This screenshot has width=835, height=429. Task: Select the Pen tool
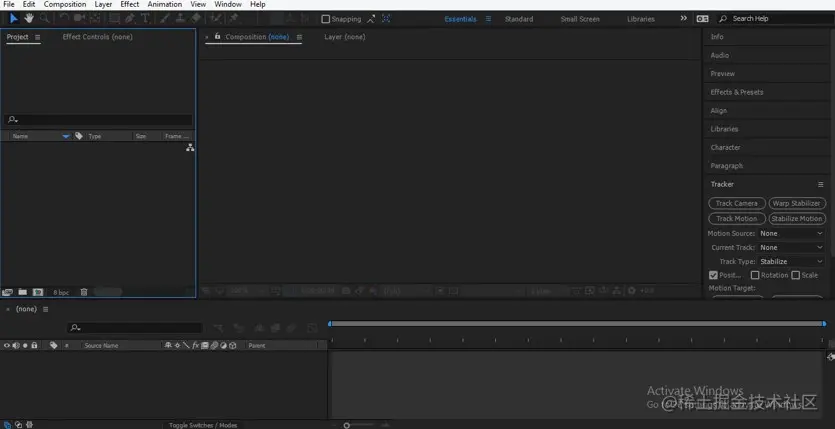pos(130,19)
